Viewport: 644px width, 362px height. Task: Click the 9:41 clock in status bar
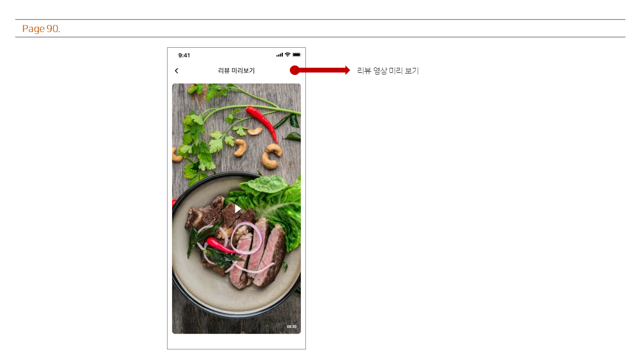pos(184,55)
